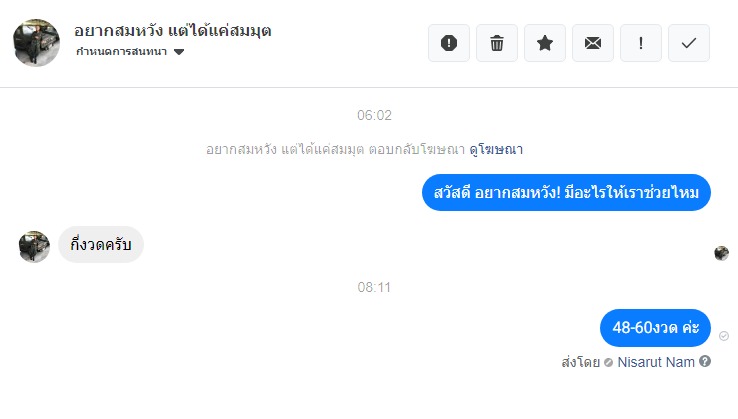Select the 48-60งวด ค่ะ message bubble
738x419 pixels.
(x=655, y=327)
